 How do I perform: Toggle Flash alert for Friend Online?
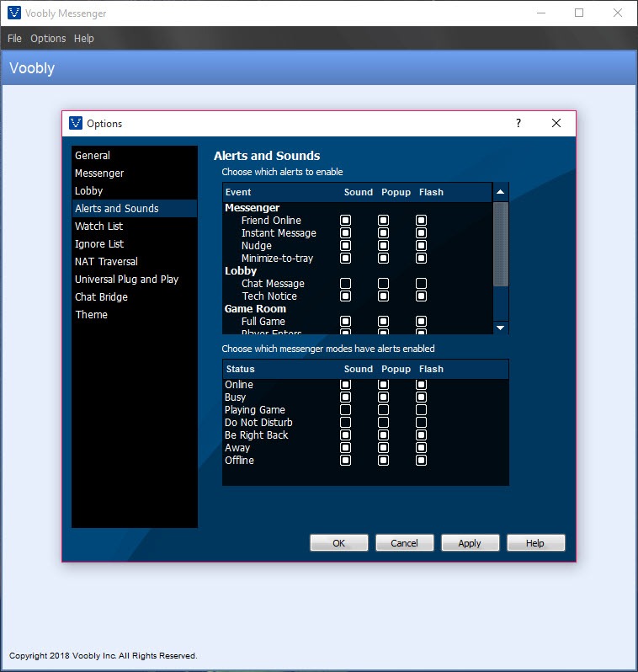(421, 221)
